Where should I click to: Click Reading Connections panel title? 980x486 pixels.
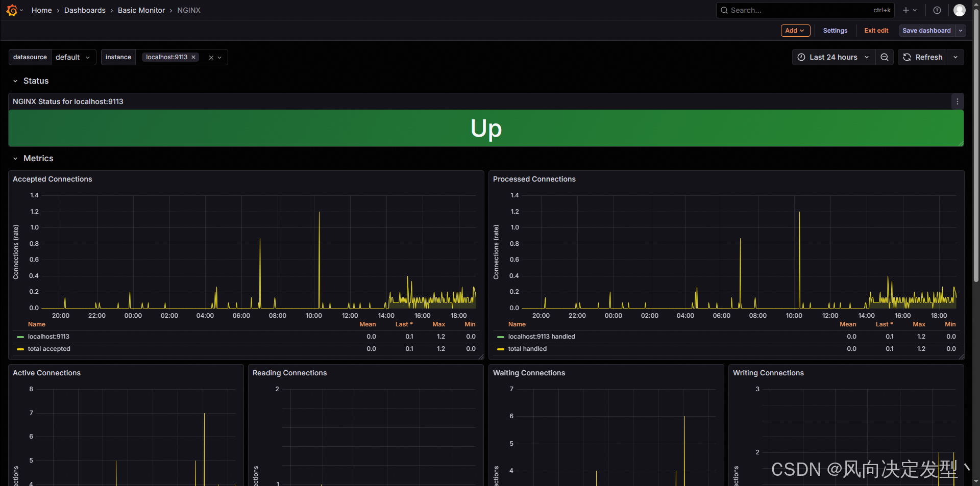pos(289,373)
